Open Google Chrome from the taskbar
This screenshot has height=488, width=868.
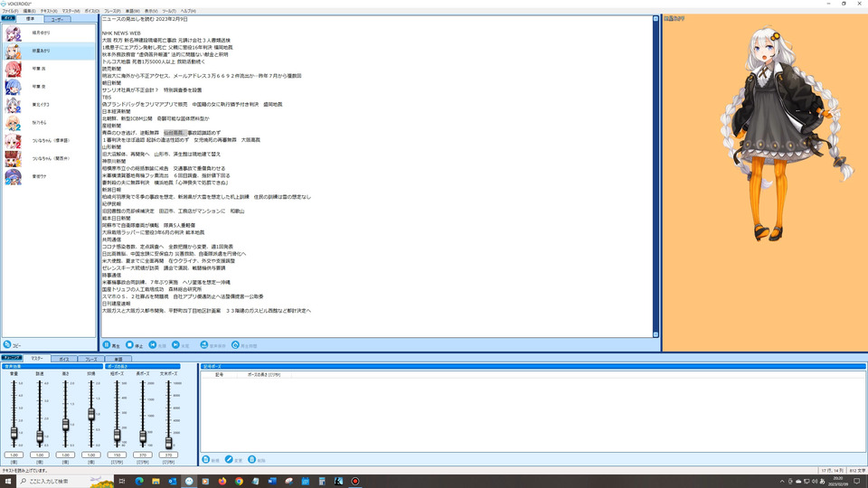point(239,481)
